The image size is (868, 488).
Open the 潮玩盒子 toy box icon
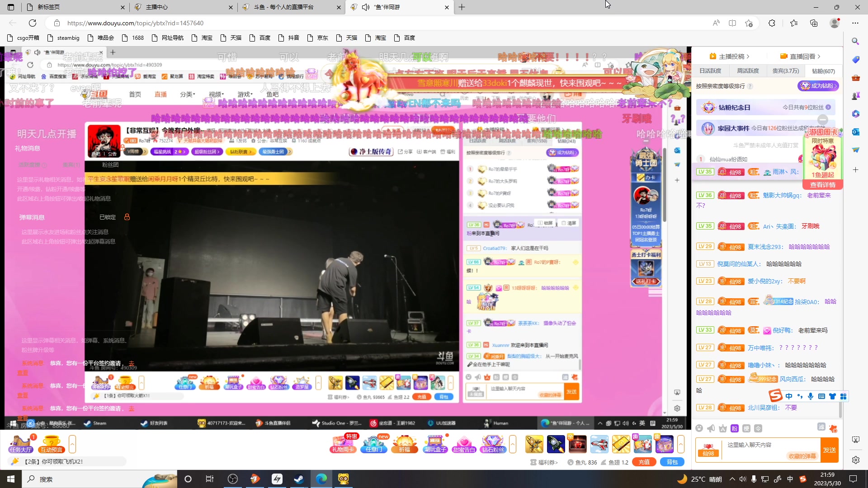pos(435,444)
